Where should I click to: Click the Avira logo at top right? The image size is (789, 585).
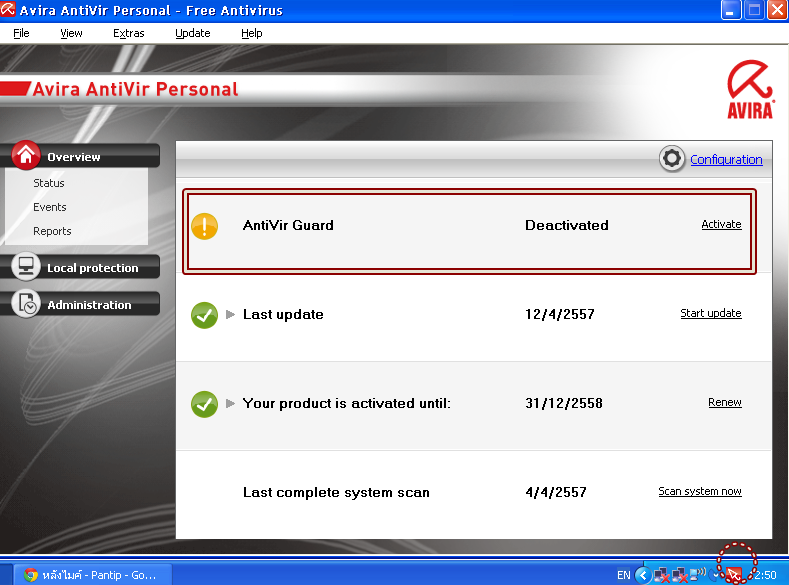point(750,90)
